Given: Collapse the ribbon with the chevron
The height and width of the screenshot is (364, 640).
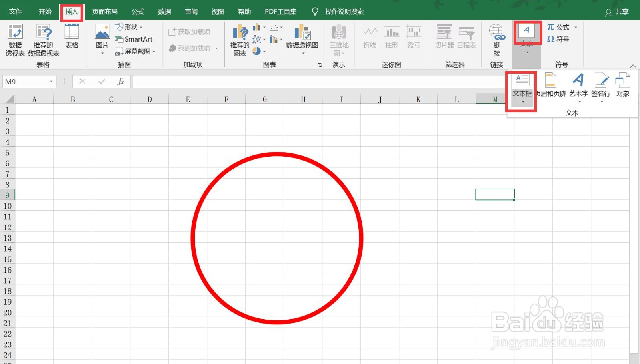Looking at the screenshot, I should point(633,66).
